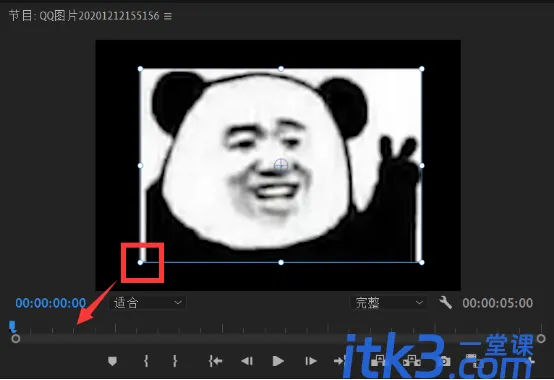554x380 pixels.
Task: Click the anchor point crosshair in image
Action: (x=281, y=165)
